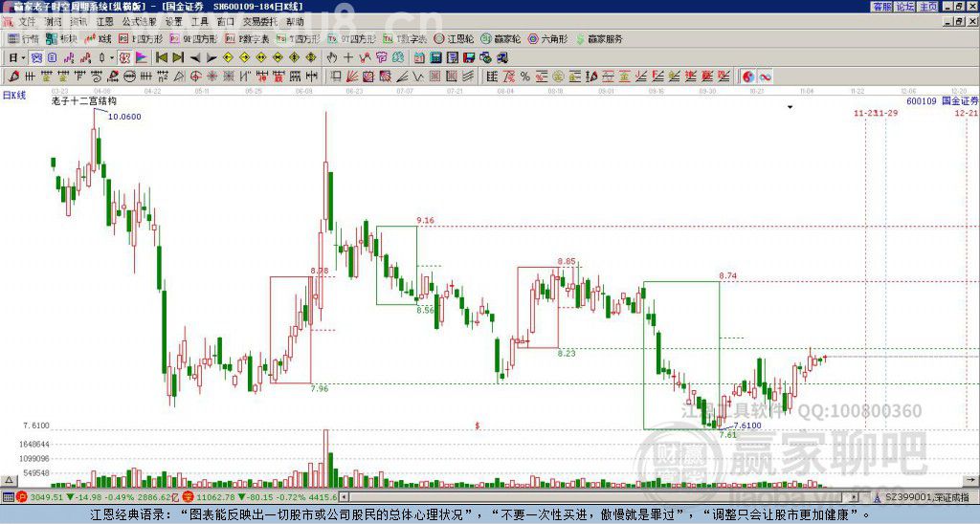Open the 六角形 hexagon tool
980x524 pixels.
click(548, 38)
